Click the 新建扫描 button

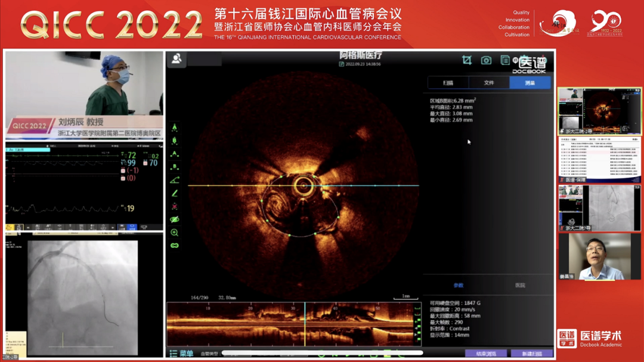(531, 354)
